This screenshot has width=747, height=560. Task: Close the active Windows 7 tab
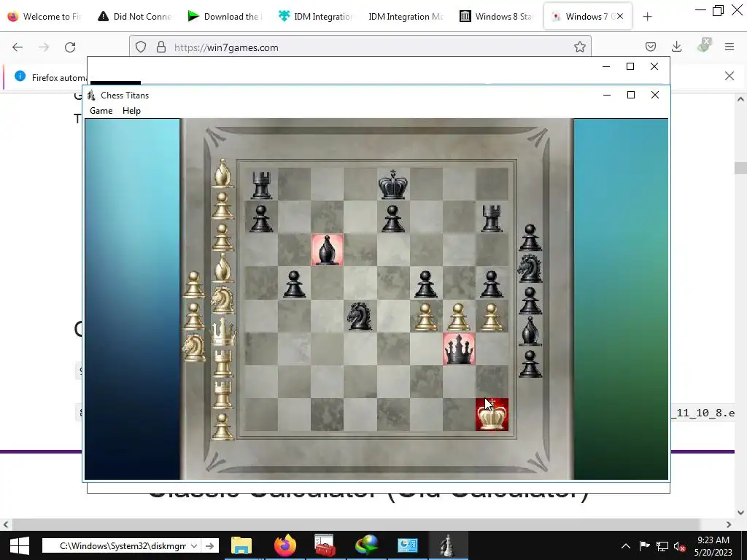point(620,16)
